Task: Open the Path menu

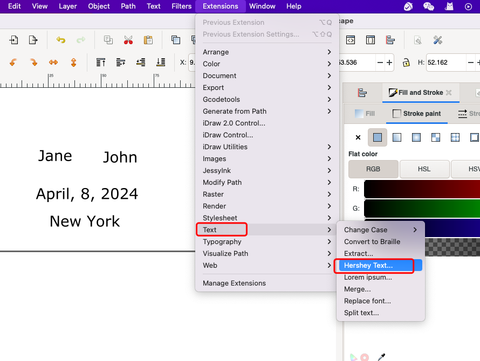Action: 128,6
